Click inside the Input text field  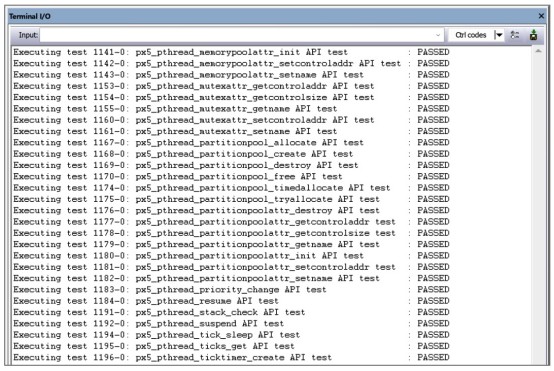(237, 35)
